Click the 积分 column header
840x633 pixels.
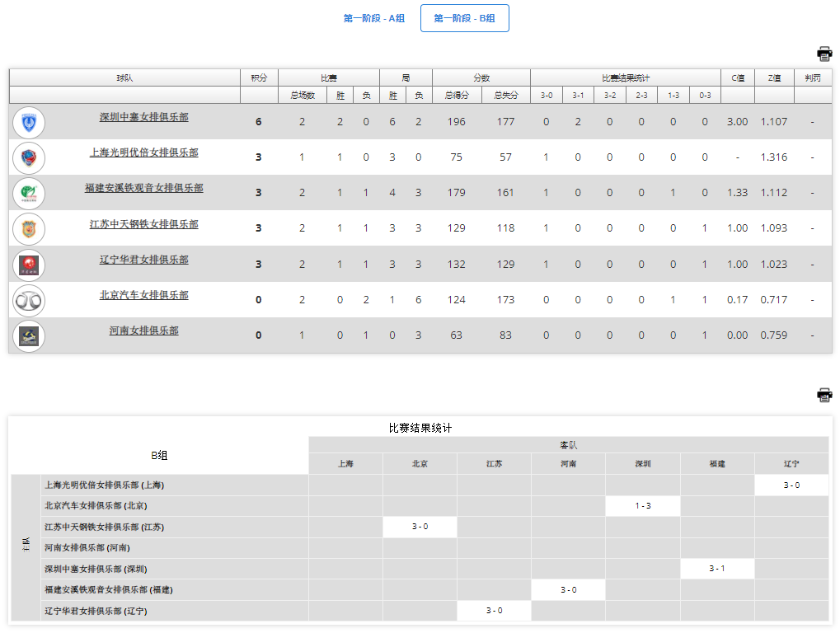(260, 77)
